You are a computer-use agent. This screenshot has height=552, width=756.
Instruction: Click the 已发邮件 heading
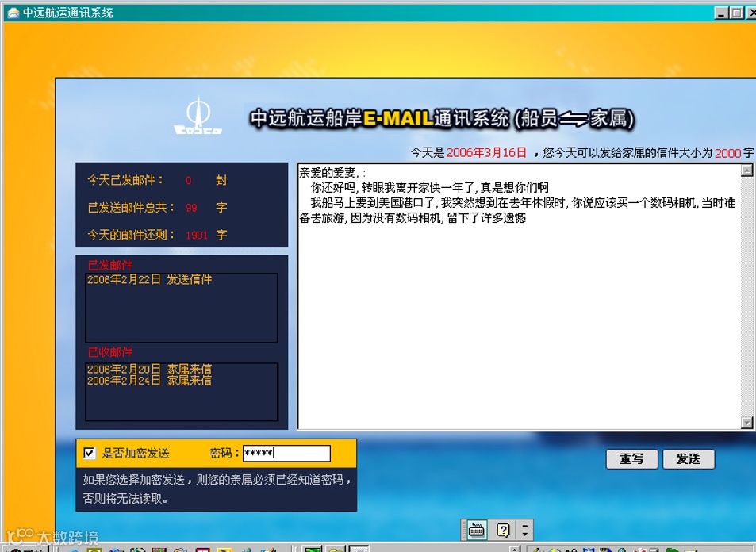(110, 265)
